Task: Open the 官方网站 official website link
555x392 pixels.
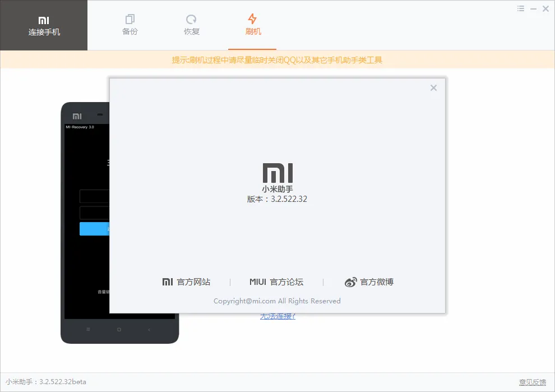Action: [x=192, y=282]
